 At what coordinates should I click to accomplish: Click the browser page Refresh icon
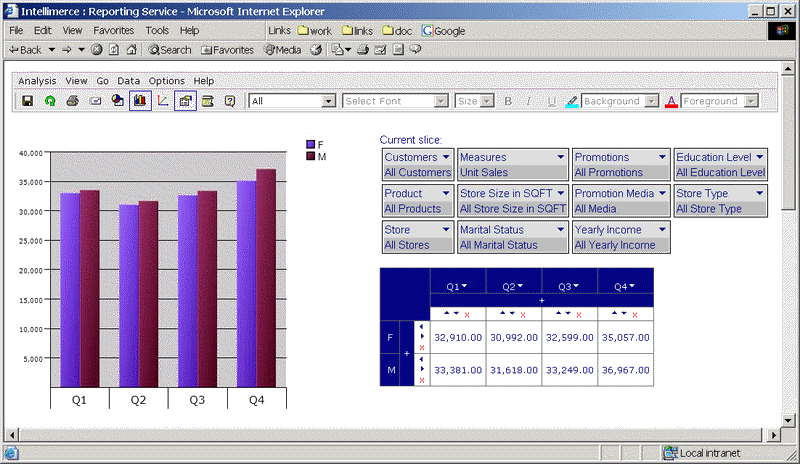click(114, 50)
